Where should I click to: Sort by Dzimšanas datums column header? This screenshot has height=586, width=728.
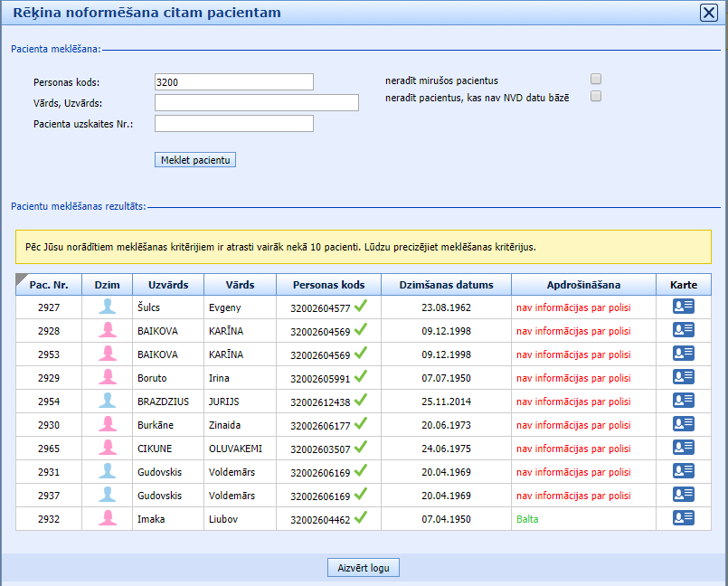pyautogui.click(x=446, y=285)
